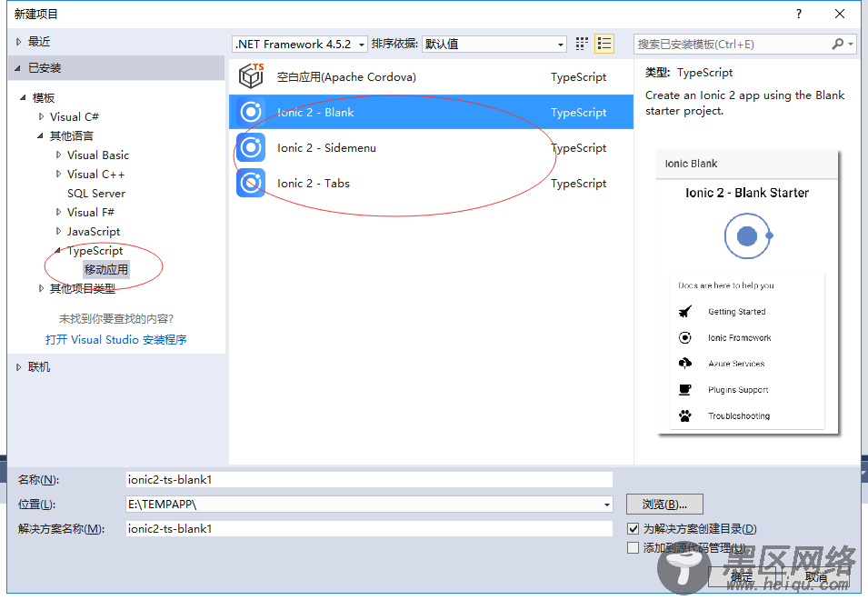Expand the JavaScript node
Viewport: 868px width, 600px height.
(58, 232)
